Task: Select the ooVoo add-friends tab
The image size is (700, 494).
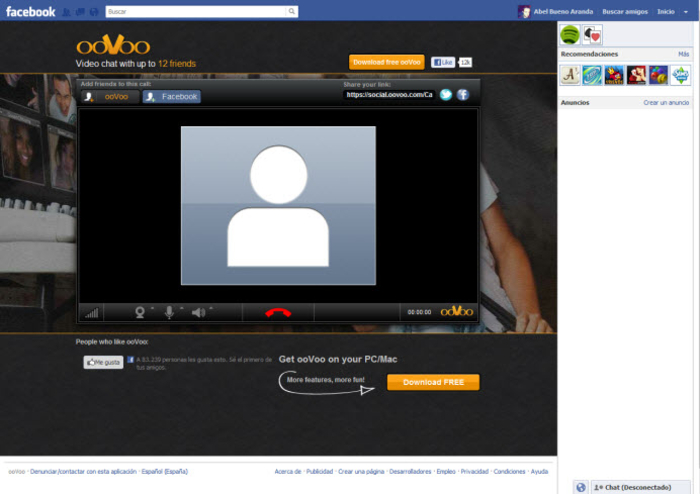Action: (x=110, y=96)
